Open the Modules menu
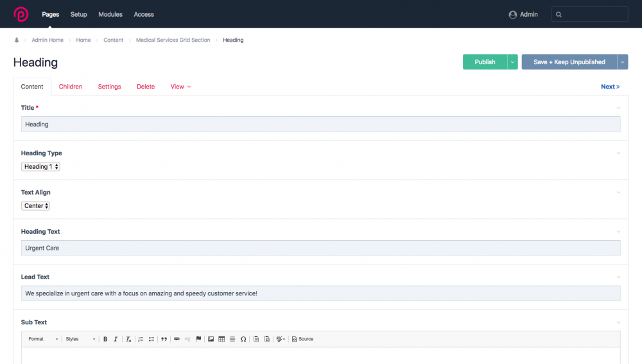 coord(110,14)
